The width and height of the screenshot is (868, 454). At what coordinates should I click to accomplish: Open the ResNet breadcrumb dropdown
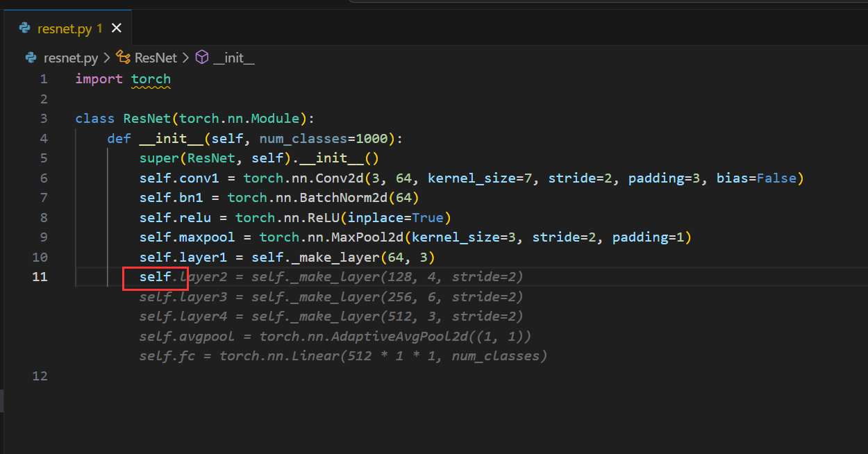pos(156,58)
